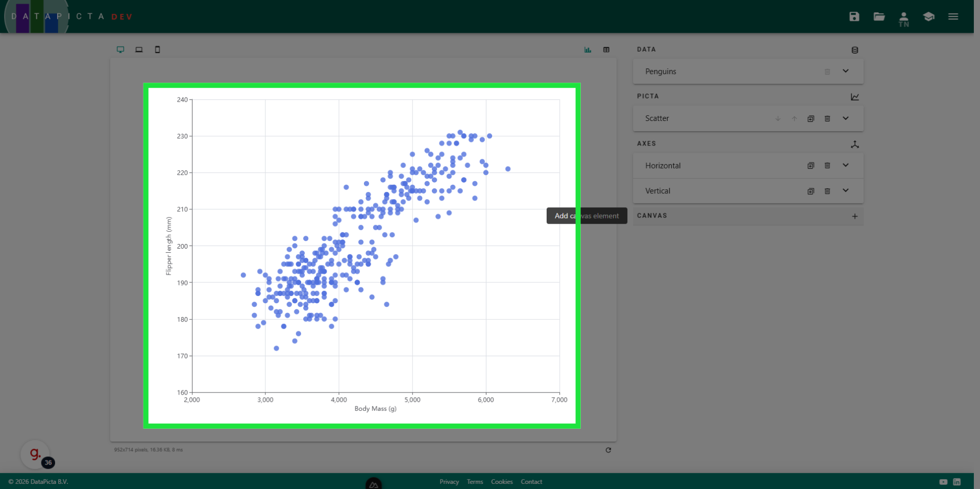
Task: Click the save floppy disk icon
Action: [854, 16]
